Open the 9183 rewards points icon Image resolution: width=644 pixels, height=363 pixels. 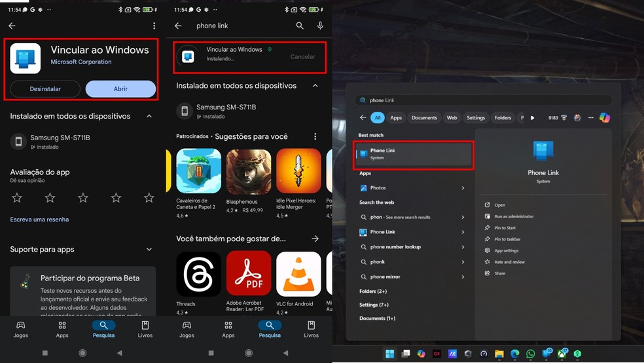[558, 118]
